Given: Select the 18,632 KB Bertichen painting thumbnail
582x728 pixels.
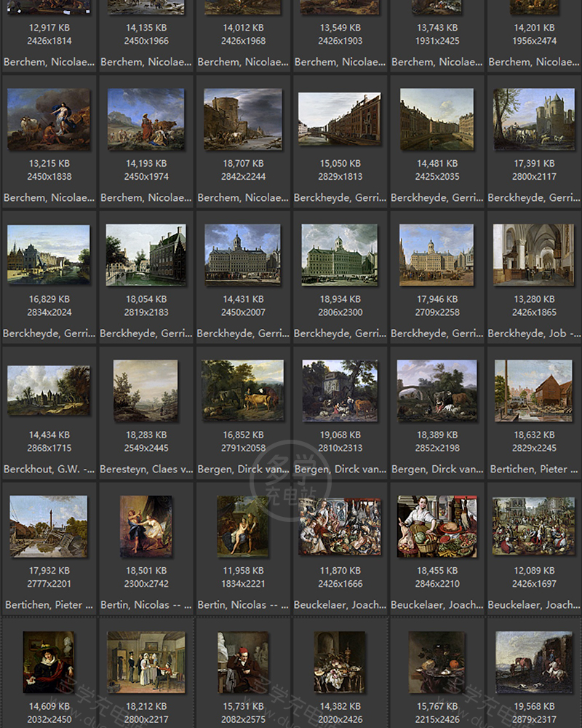Looking at the screenshot, I should [533, 391].
